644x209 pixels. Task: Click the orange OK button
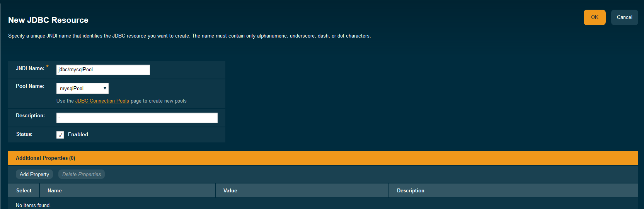tap(594, 17)
